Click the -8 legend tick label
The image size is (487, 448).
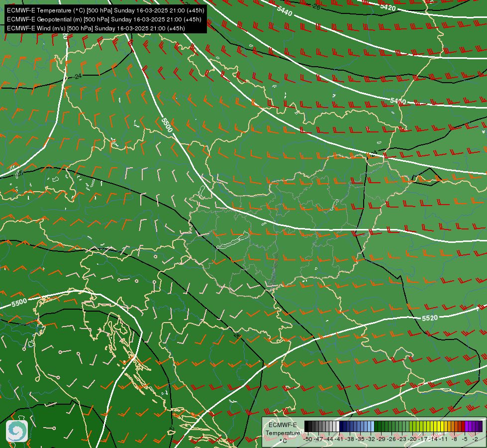(454, 439)
